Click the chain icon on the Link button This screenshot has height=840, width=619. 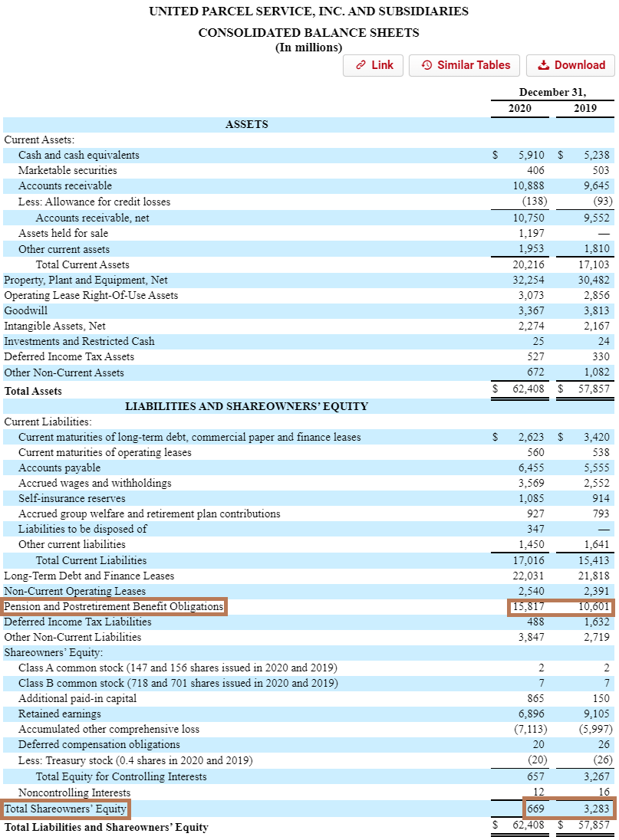(361, 65)
